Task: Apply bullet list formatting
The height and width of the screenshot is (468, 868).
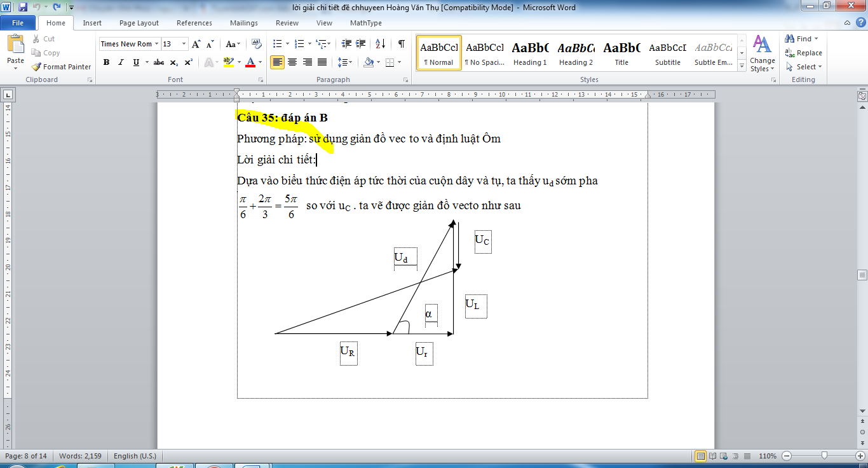Action: [x=277, y=44]
